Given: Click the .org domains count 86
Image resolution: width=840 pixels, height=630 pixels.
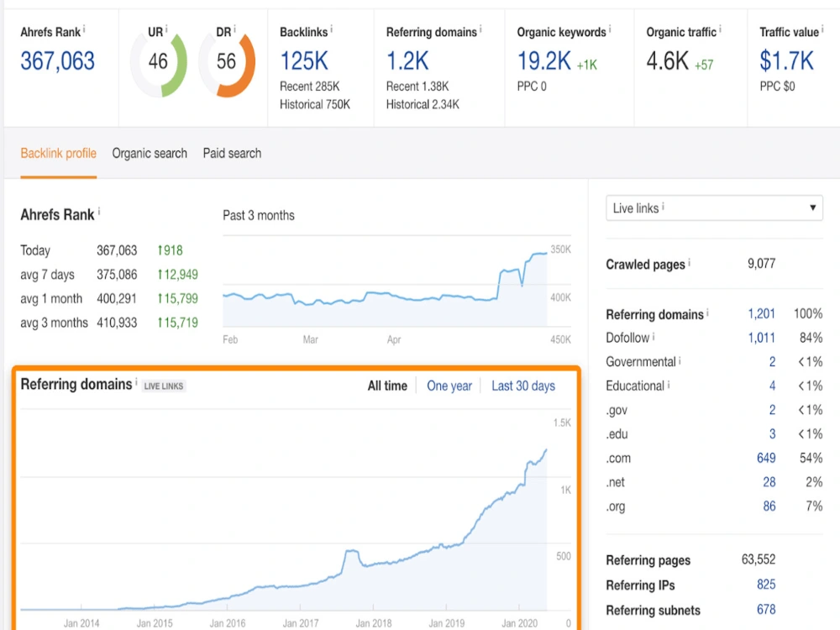Looking at the screenshot, I should point(769,507).
